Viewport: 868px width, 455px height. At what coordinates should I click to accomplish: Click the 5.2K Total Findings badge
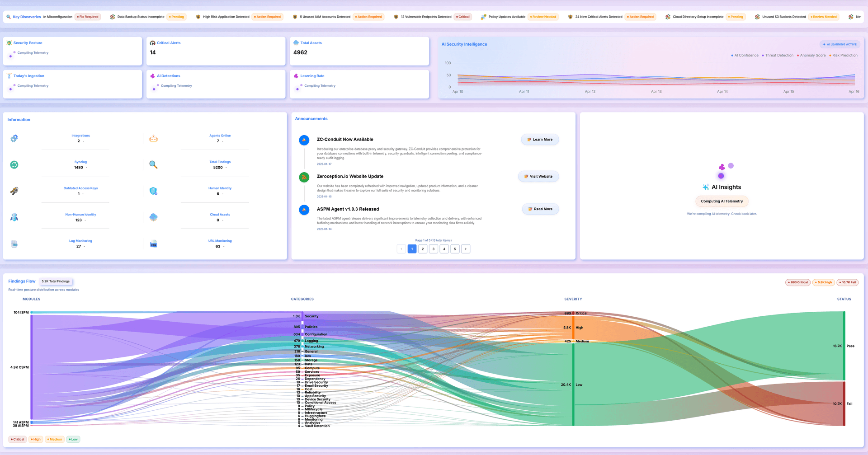(x=56, y=281)
